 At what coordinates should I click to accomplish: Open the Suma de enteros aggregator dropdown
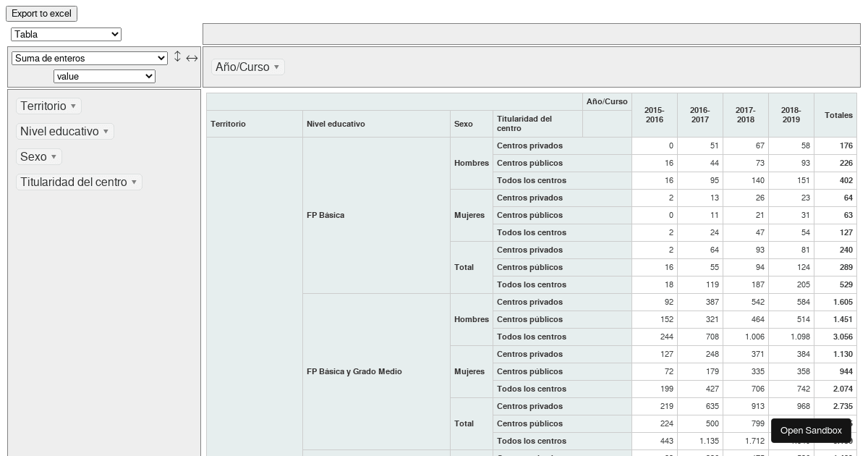coord(89,58)
